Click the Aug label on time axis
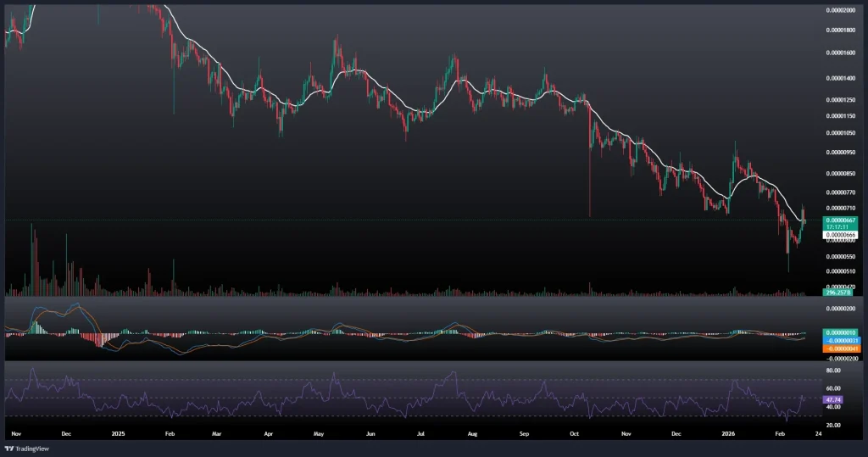The width and height of the screenshot is (868, 457). (473, 432)
